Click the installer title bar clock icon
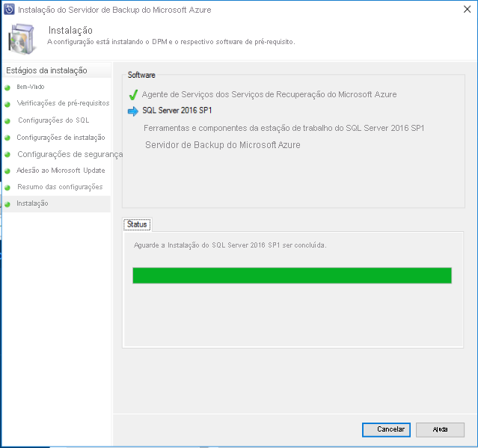This screenshot has height=448, width=478. pyautogui.click(x=9, y=10)
